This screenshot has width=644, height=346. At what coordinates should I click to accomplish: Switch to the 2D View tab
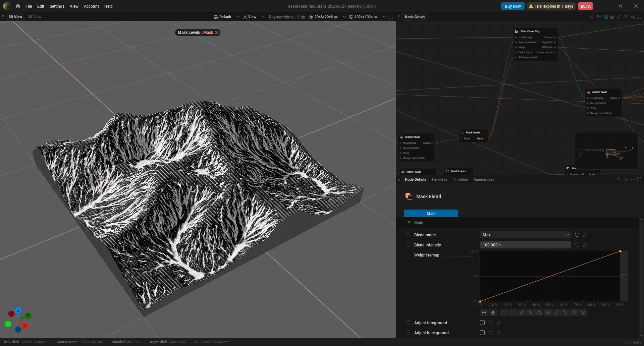[x=35, y=17]
